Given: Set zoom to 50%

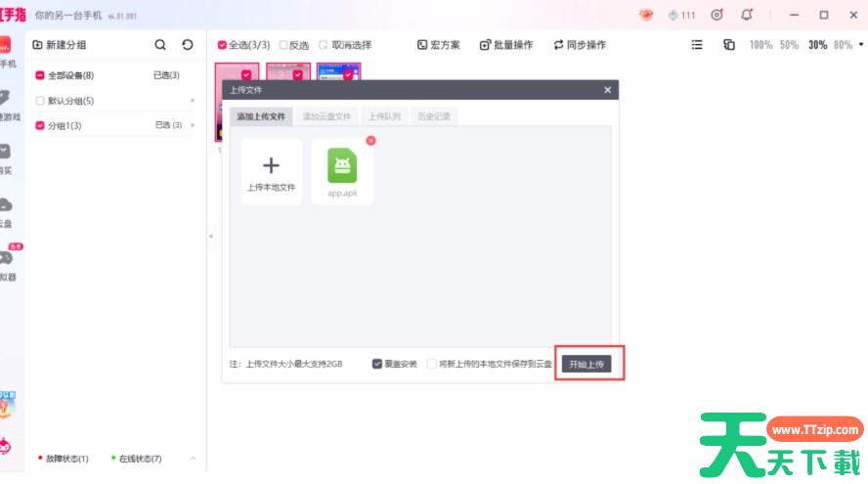Looking at the screenshot, I should click(790, 45).
